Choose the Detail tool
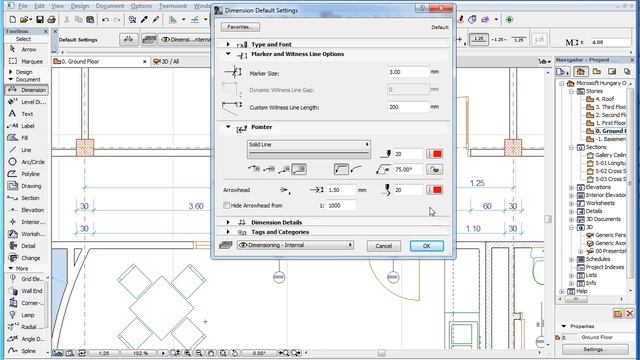 23,246
